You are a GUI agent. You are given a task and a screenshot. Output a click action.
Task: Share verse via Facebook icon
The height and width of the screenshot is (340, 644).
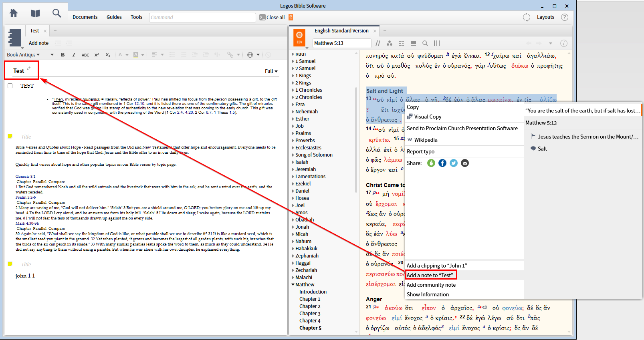[x=442, y=163]
